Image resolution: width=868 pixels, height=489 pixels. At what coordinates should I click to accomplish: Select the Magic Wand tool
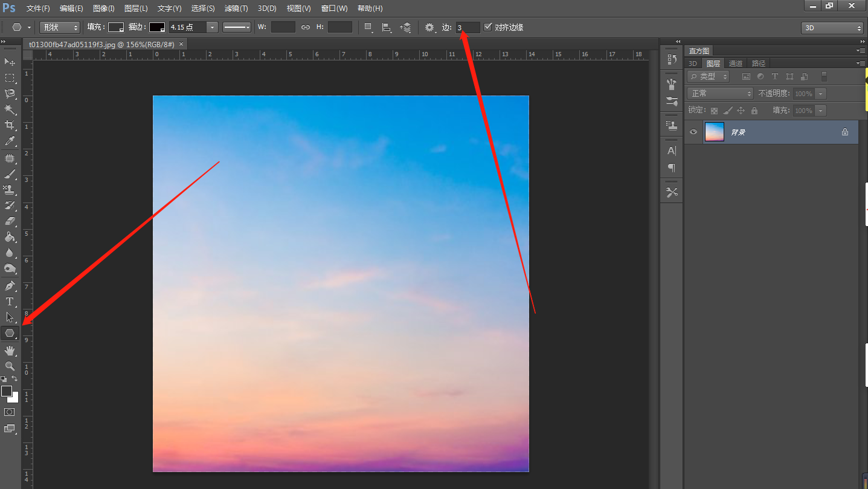tap(10, 109)
